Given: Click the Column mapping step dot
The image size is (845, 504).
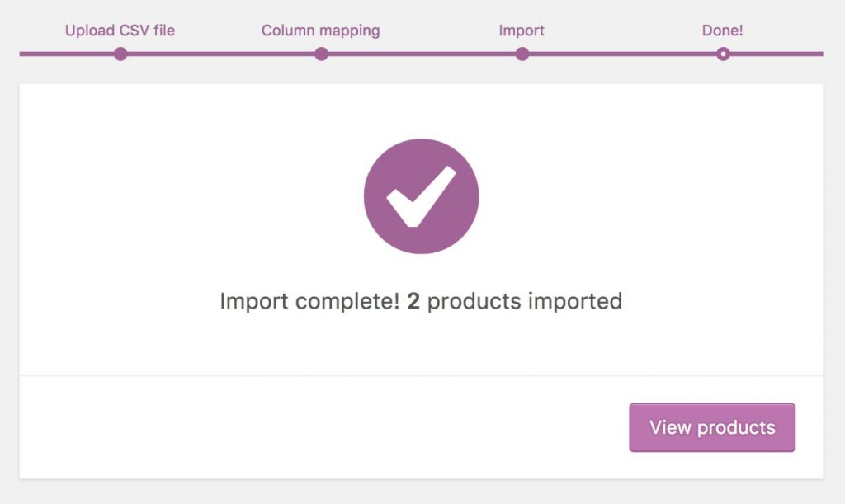Looking at the screenshot, I should pyautogui.click(x=321, y=54).
